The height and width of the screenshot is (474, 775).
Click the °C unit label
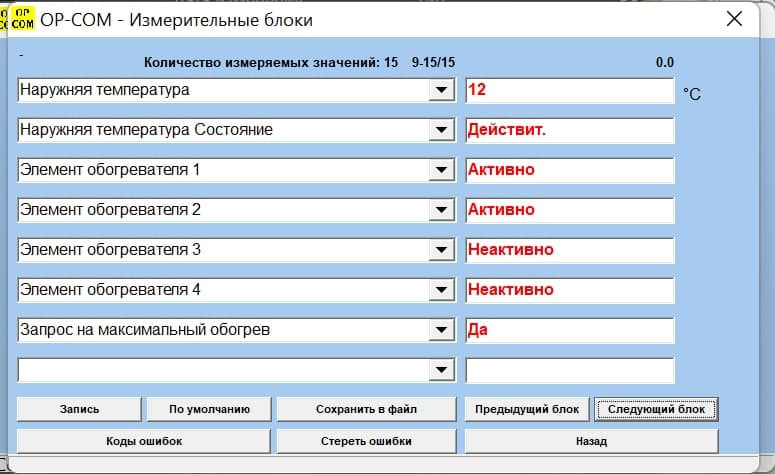[692, 94]
